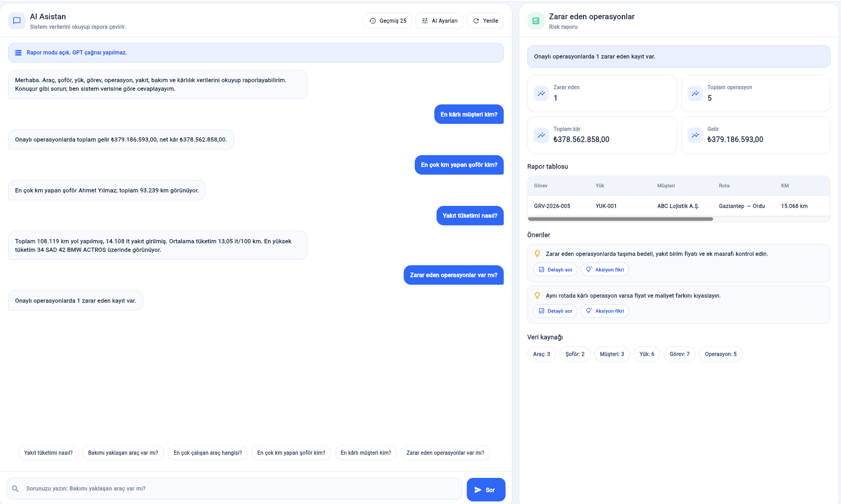Viewport: 841px width, 504px height.
Task: Click the Yük column header
Action: [600, 186]
